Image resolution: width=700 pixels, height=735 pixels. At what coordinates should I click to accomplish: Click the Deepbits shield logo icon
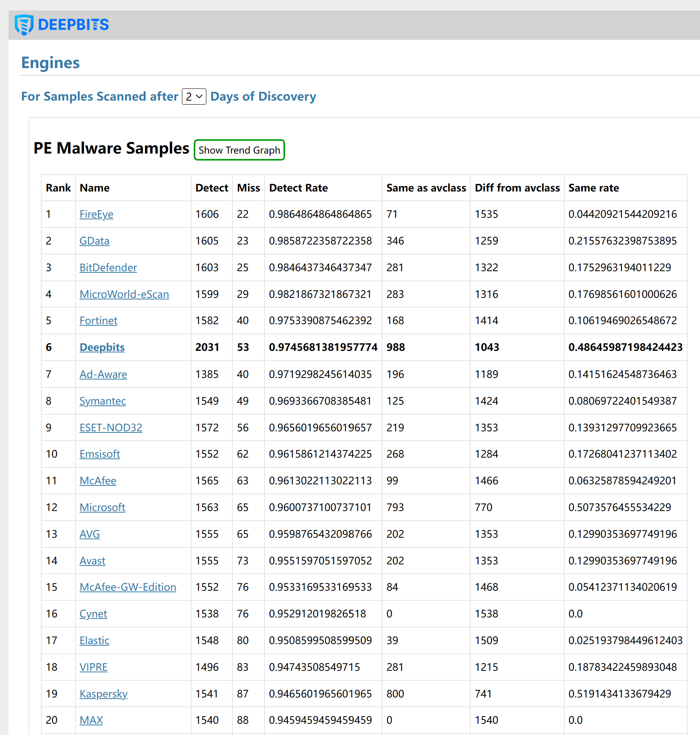coord(24,25)
